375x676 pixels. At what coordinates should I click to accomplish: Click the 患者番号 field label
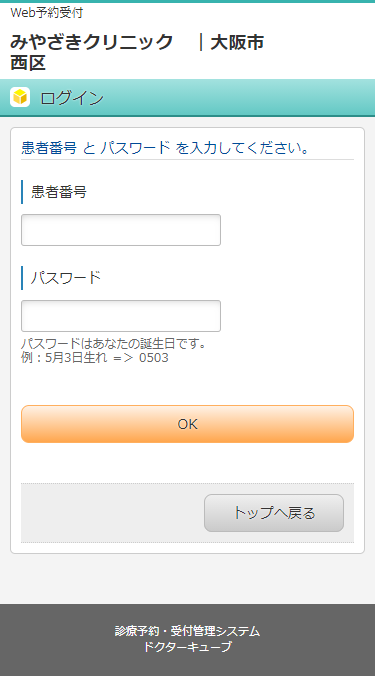coord(59,192)
